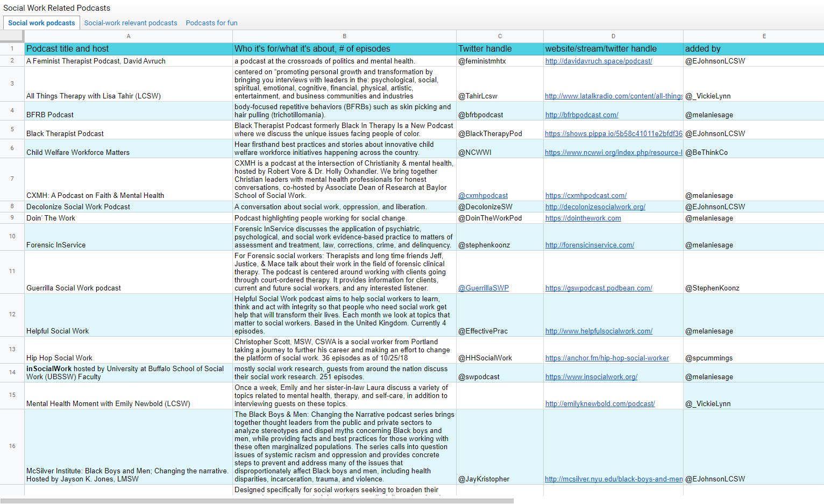The height and width of the screenshot is (504, 824).
Task: Select column C header
Action: [500, 36]
